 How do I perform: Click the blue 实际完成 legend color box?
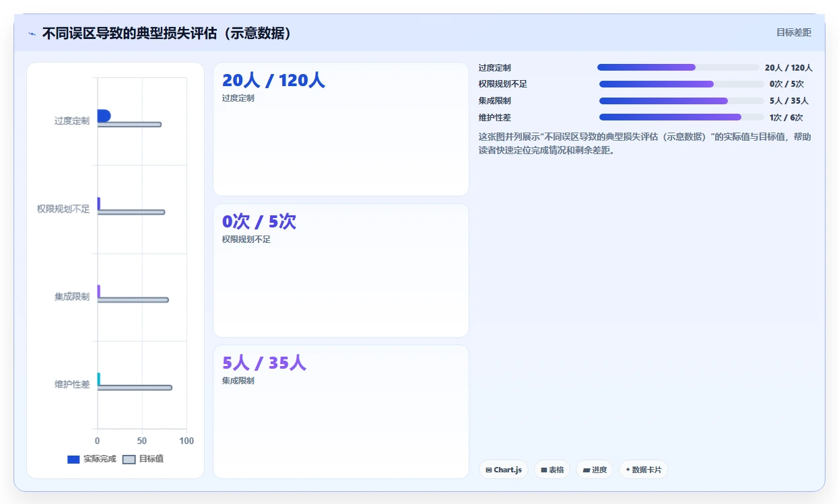click(x=73, y=460)
